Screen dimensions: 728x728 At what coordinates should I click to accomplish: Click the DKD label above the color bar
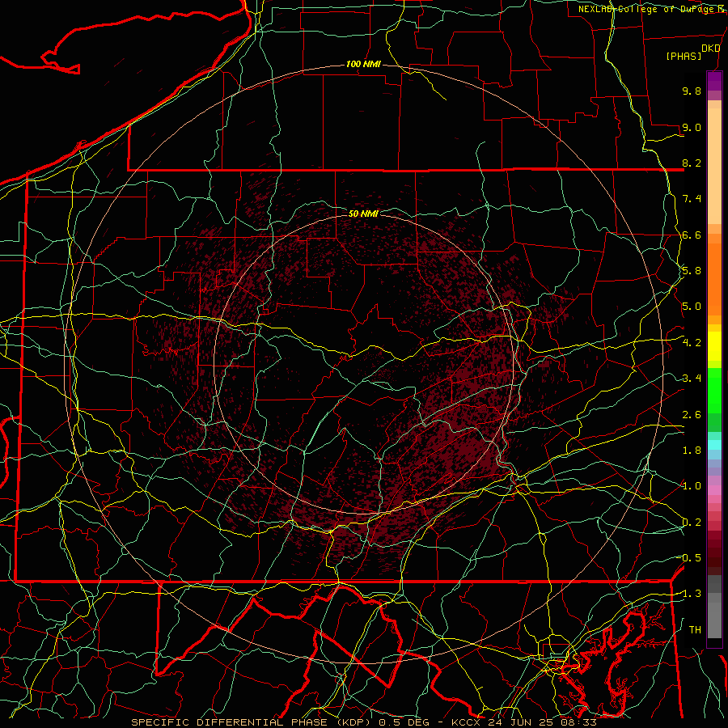711,49
